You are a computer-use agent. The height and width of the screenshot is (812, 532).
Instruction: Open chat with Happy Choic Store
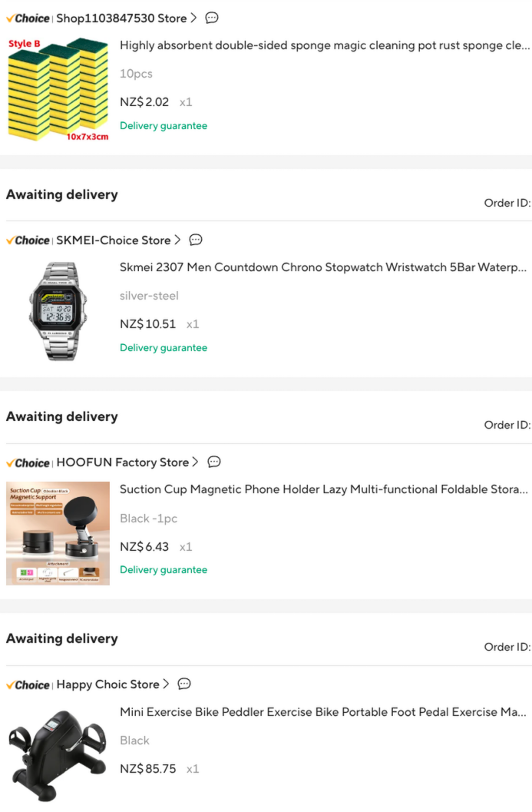coord(184,684)
